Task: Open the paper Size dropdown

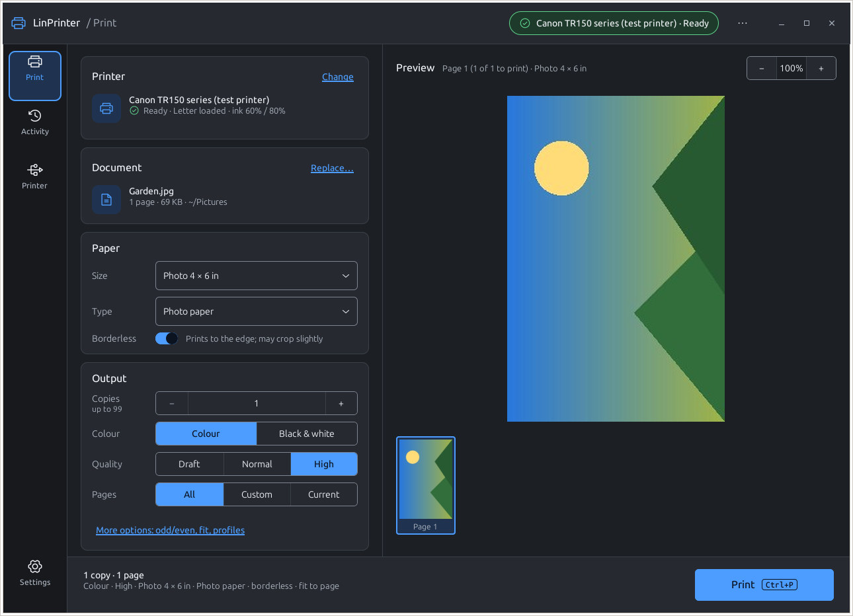Action: tap(257, 276)
